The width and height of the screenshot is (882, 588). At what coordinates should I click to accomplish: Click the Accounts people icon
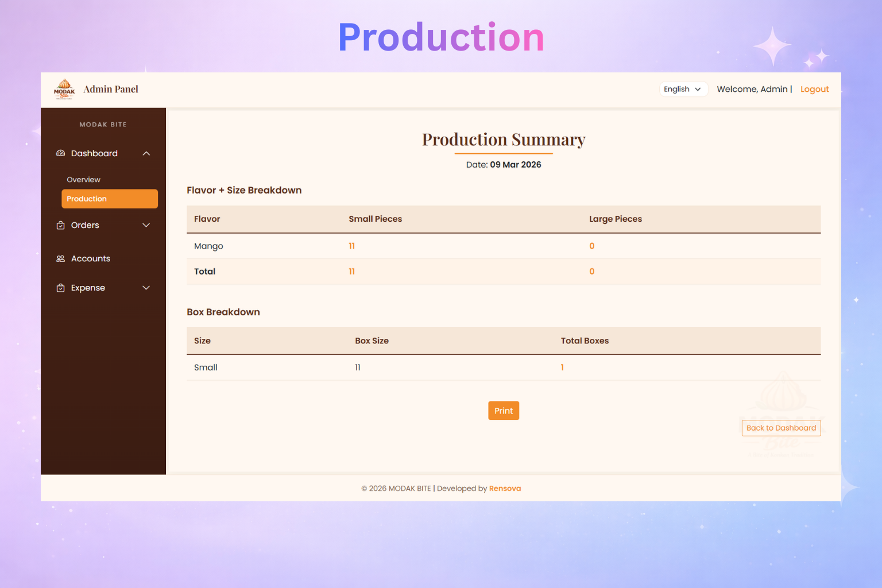[x=60, y=259]
